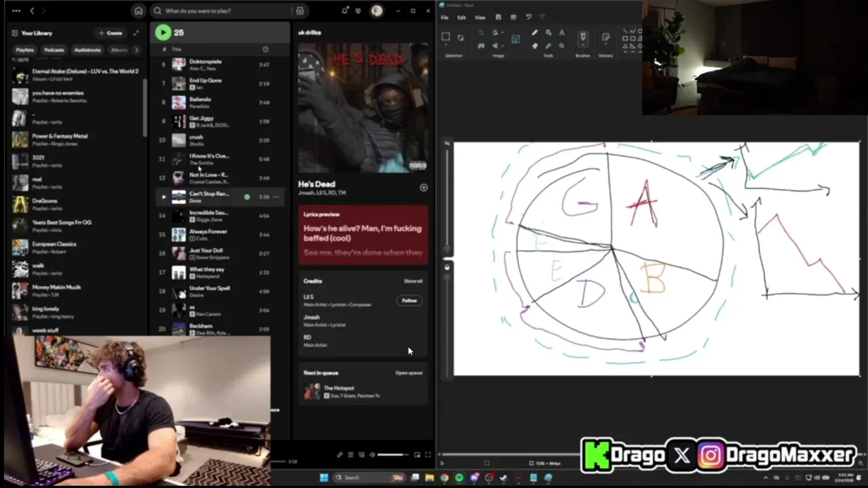Click the Browse icon in search bar
This screenshot has height=488, width=868.
point(300,11)
